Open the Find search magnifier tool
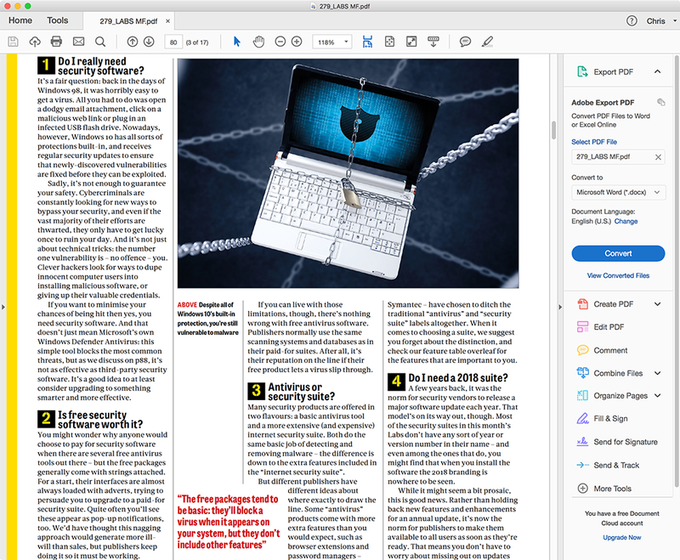Screen dimensions: 680x560 [x=100, y=42]
